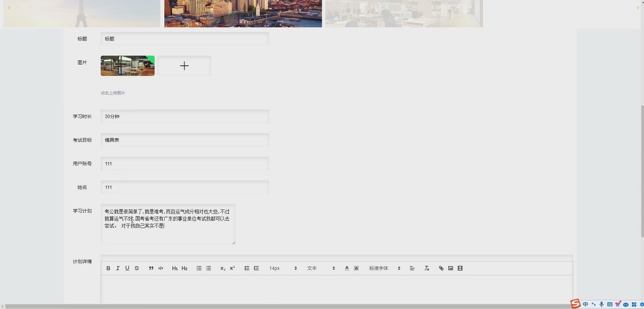Apply Heading 1 style

point(175,268)
